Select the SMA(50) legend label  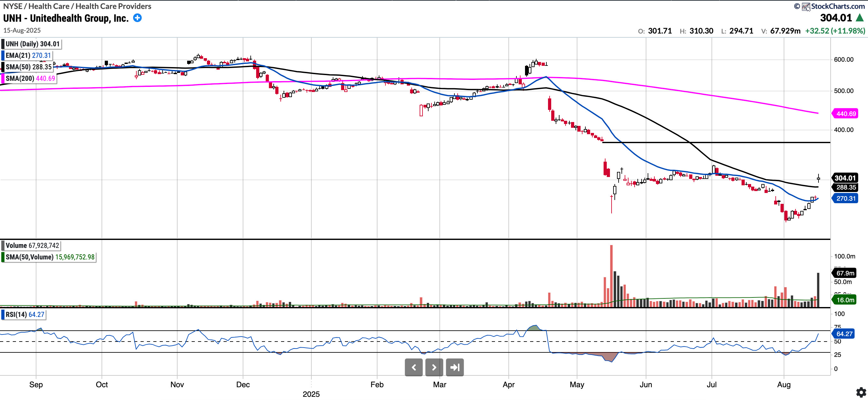click(28, 67)
